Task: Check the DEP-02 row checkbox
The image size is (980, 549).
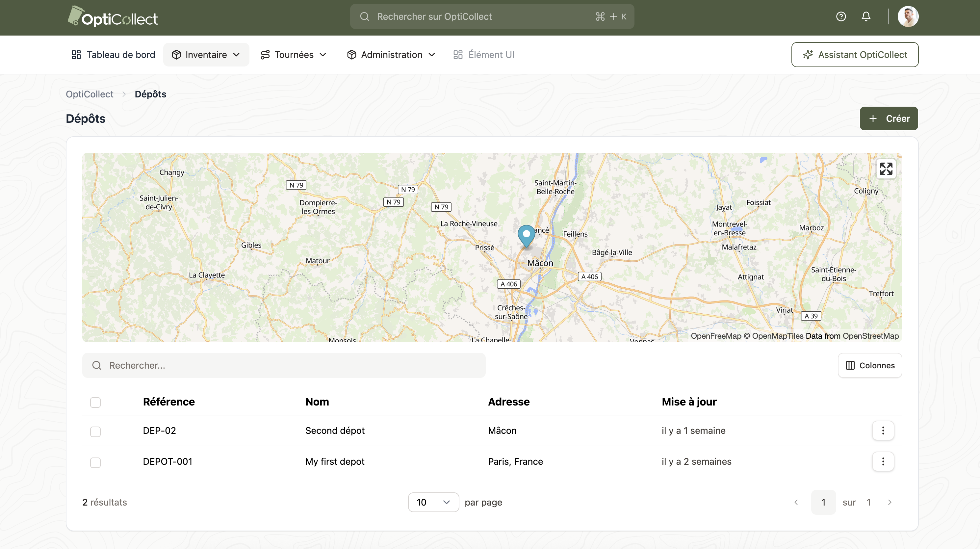Action: tap(95, 431)
